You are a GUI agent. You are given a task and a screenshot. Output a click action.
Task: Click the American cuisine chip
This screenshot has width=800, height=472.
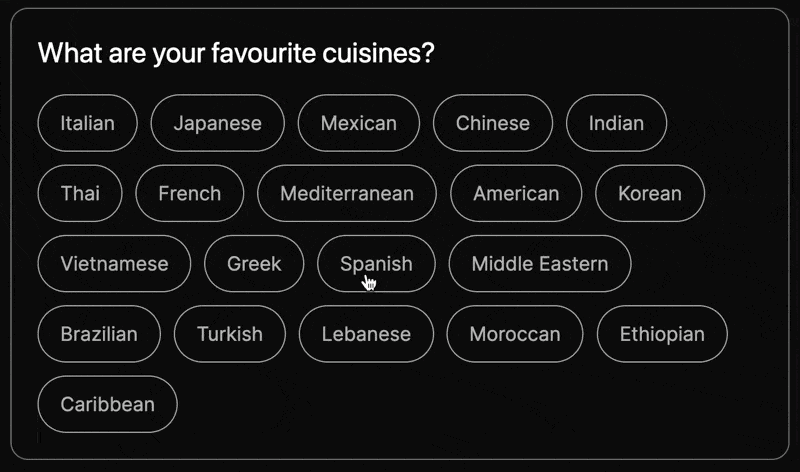coord(516,193)
